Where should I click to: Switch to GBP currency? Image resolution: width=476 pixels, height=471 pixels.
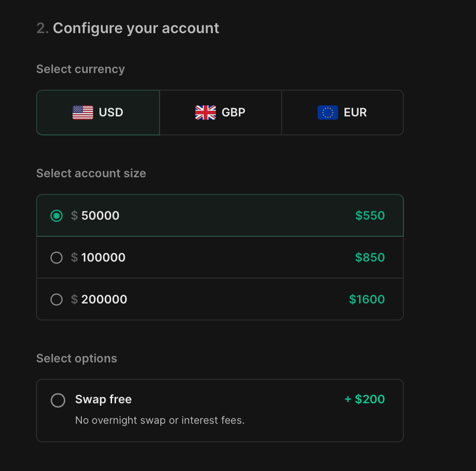click(220, 113)
